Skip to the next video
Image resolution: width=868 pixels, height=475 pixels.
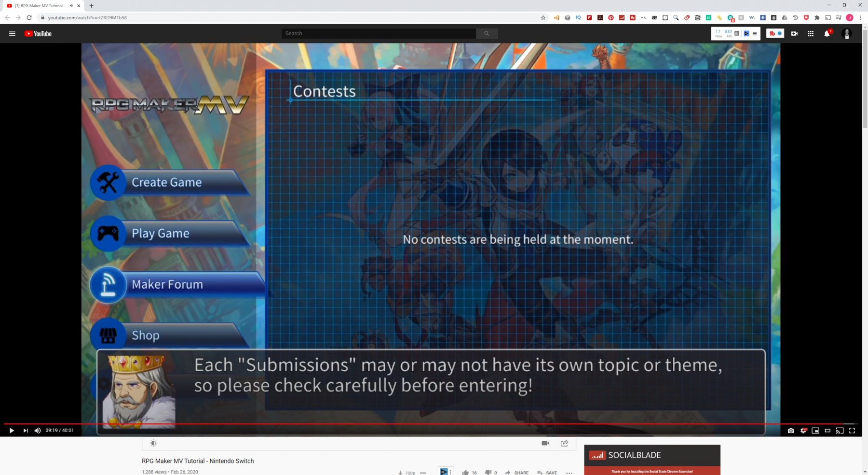click(26, 431)
